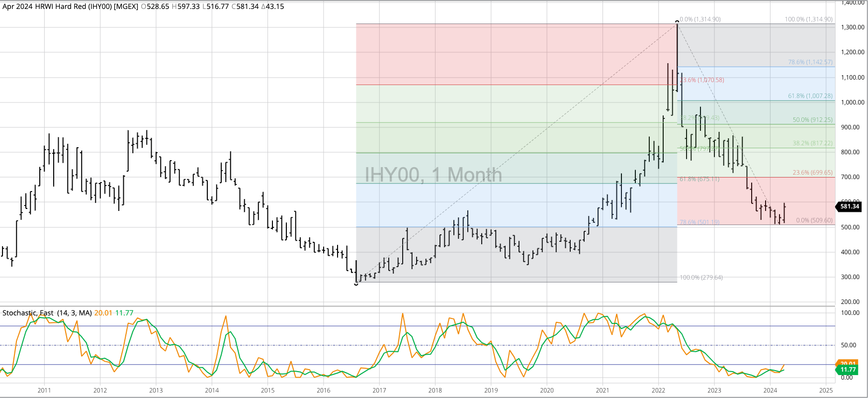Click the 100.0% (279.64) Fibonacci label

(701, 278)
